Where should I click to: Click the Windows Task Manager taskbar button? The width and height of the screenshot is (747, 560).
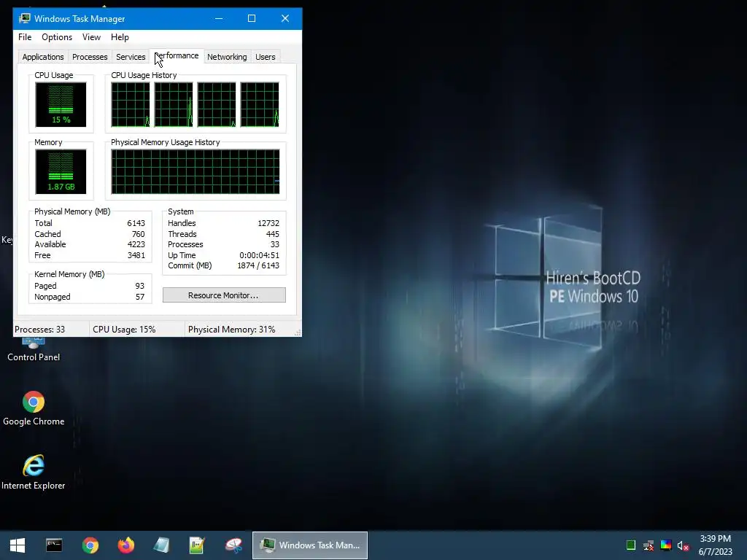(309, 545)
